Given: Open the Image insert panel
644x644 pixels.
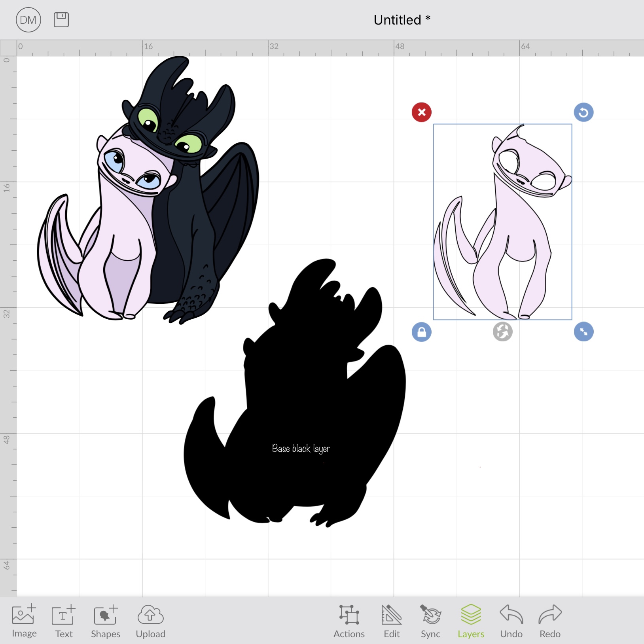Looking at the screenshot, I should pos(24,621).
